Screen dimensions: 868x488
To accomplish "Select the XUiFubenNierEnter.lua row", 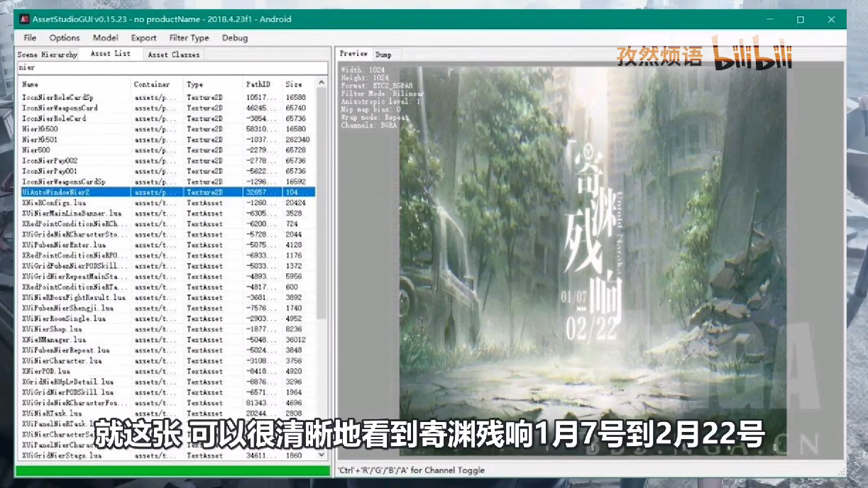I will (167, 245).
